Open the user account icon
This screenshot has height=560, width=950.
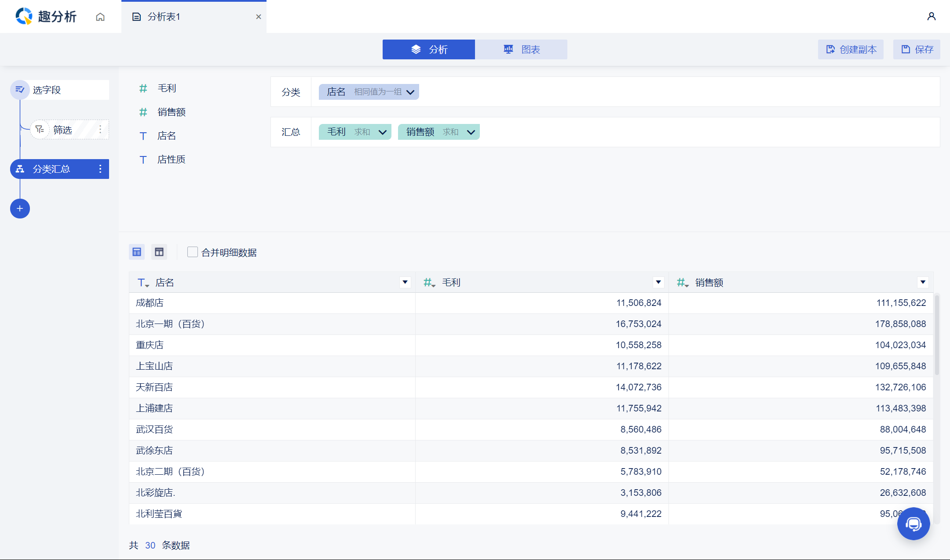[x=931, y=17]
